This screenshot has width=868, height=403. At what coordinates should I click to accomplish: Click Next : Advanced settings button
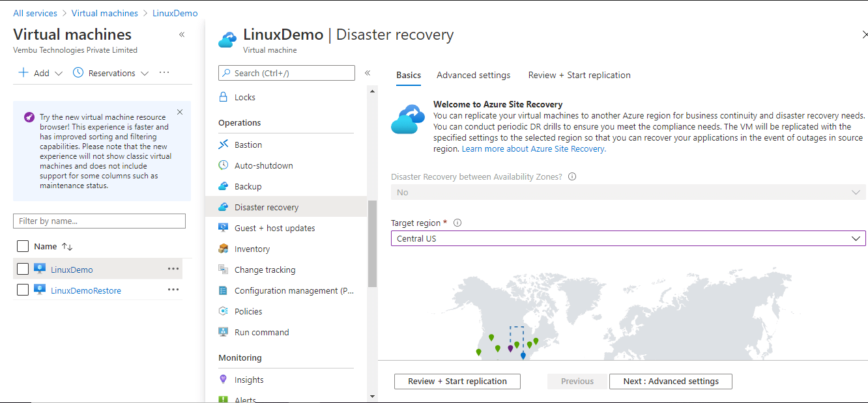coord(671,382)
